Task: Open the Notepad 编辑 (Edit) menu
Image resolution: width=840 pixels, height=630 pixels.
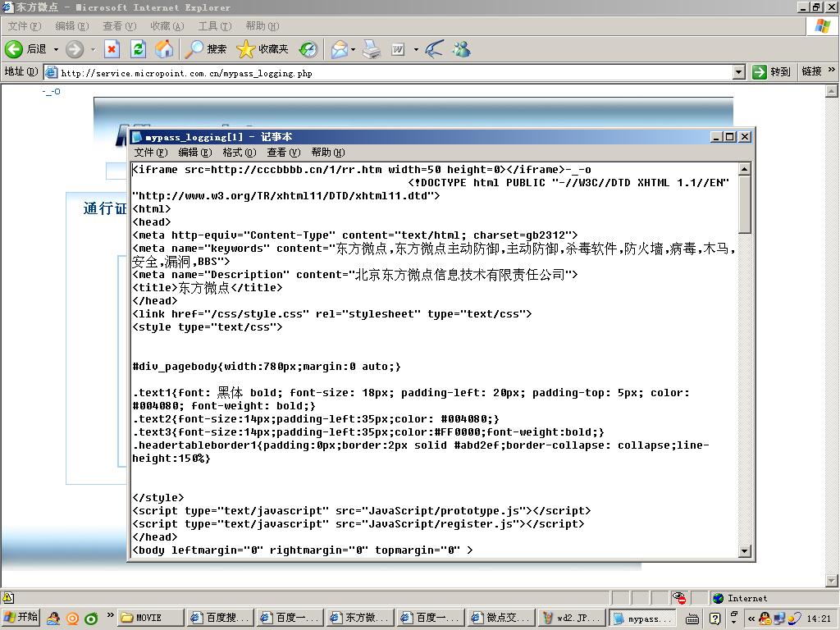Action: 195,153
